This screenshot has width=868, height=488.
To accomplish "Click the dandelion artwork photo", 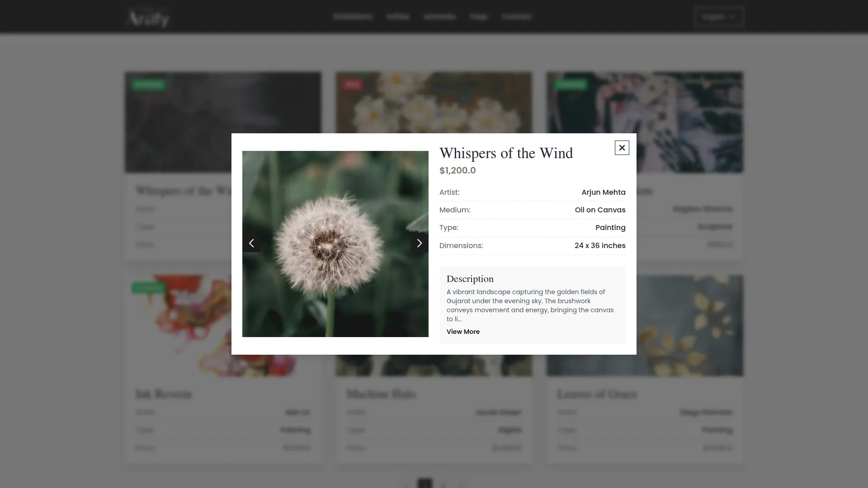I will (335, 244).
